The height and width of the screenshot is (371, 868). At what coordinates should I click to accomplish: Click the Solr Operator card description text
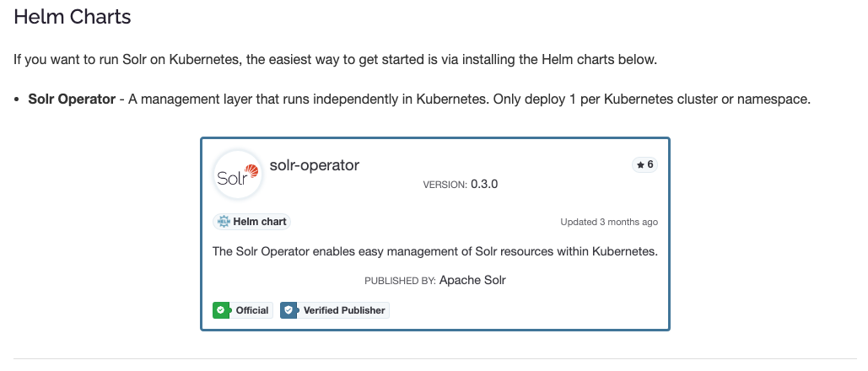[x=434, y=251]
